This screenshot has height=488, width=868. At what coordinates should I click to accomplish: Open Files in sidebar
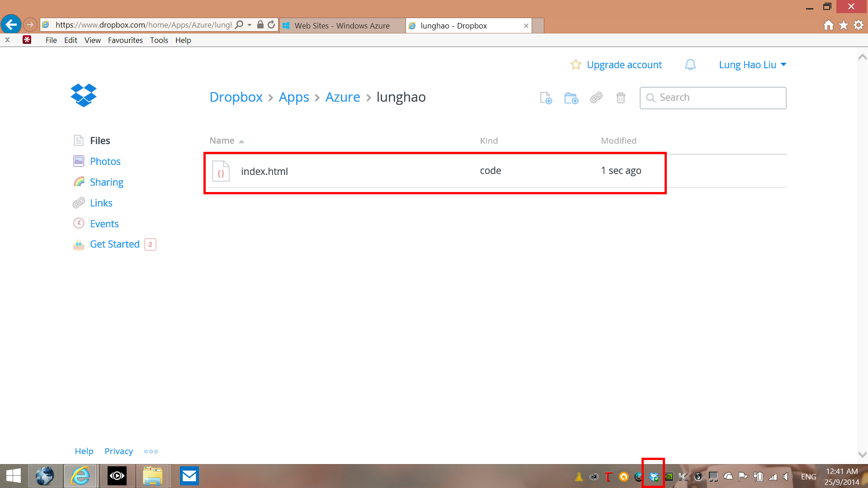(100, 141)
